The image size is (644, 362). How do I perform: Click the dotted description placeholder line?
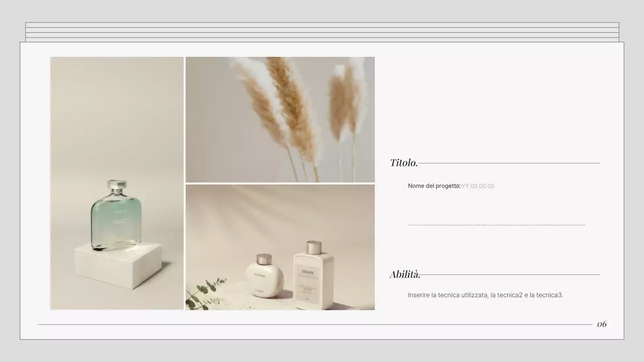click(x=496, y=224)
